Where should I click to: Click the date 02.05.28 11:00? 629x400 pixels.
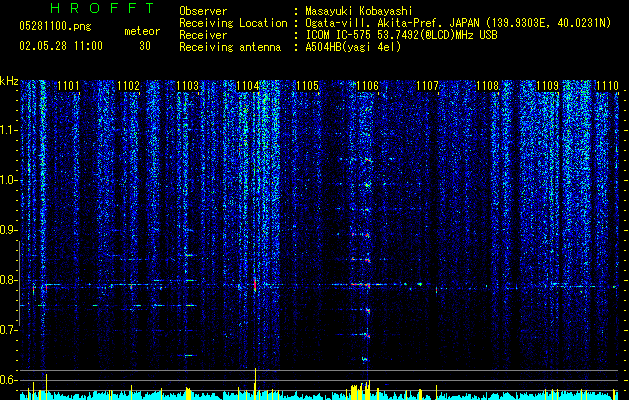click(x=61, y=46)
